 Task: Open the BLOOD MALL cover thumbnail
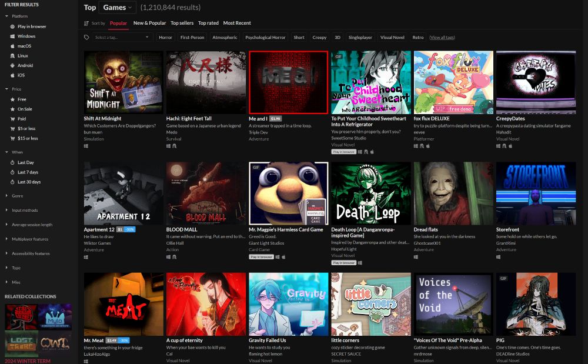pyautogui.click(x=206, y=193)
